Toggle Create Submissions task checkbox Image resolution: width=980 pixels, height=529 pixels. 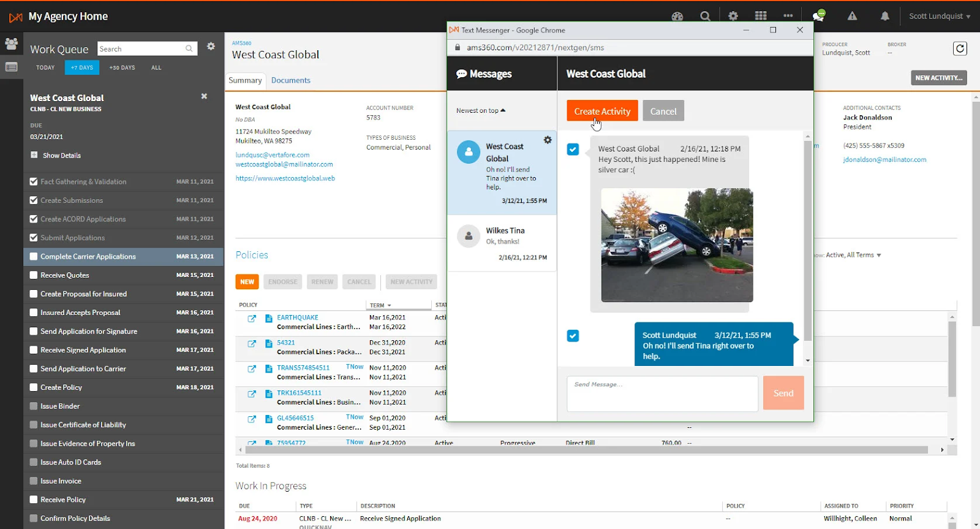[34, 200]
